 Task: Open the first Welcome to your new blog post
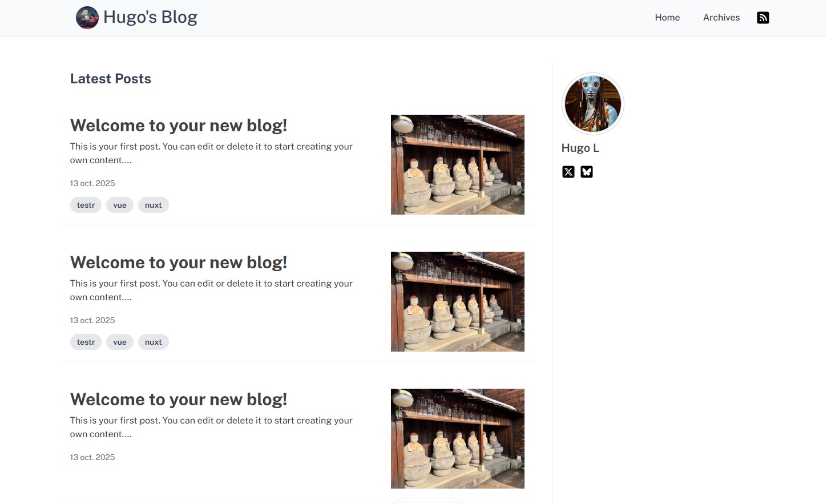[179, 126]
